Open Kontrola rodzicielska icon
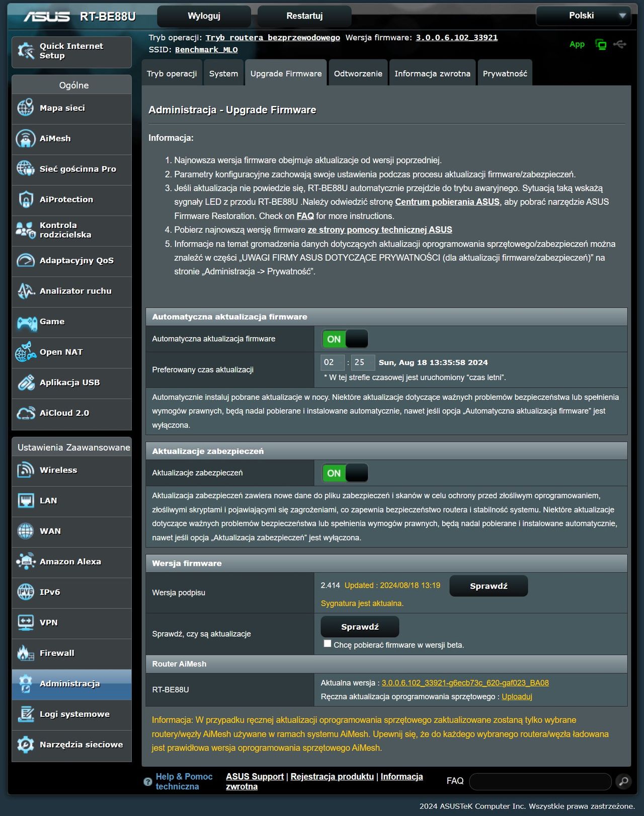Viewport: 644px width, 816px height. 26,230
